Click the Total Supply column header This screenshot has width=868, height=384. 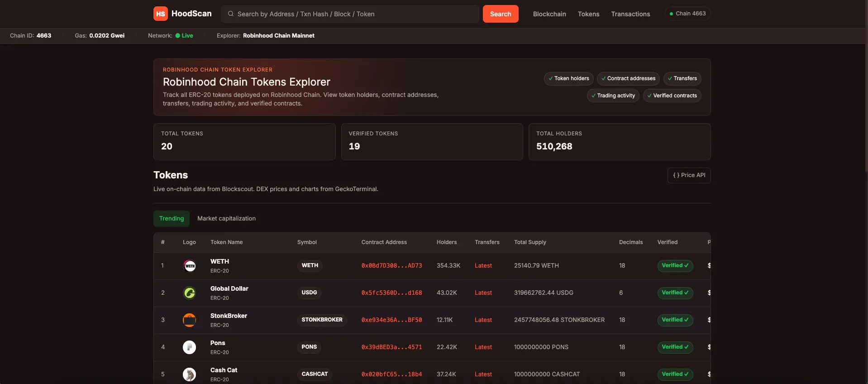530,242
